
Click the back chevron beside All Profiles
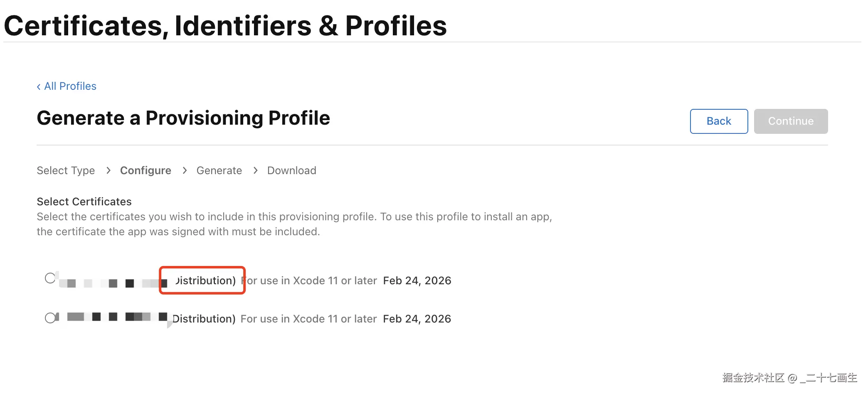[39, 86]
